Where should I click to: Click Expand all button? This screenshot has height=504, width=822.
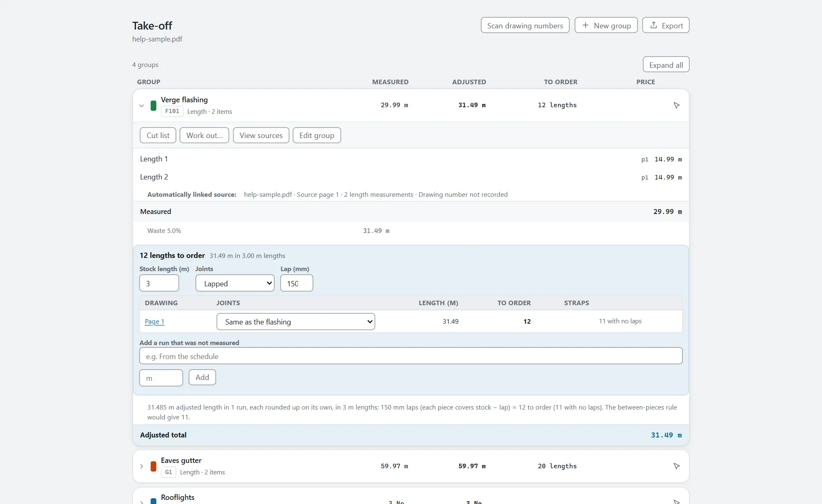pos(666,64)
